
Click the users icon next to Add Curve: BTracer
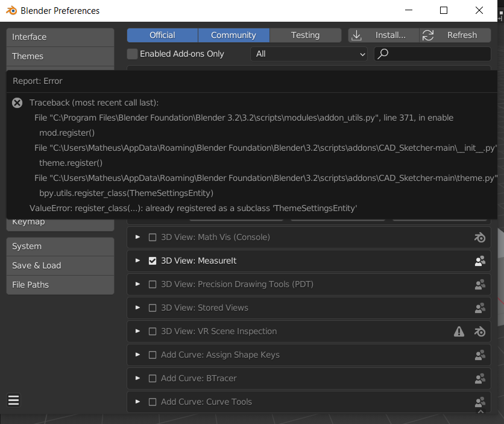point(480,378)
